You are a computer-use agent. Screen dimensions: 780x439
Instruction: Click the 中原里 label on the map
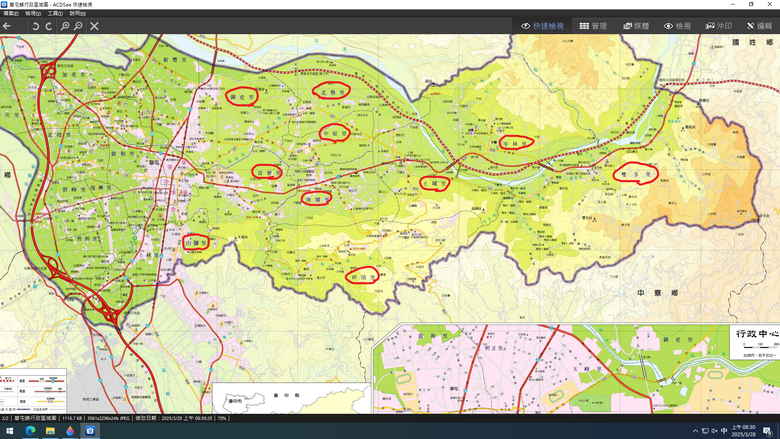[335, 133]
